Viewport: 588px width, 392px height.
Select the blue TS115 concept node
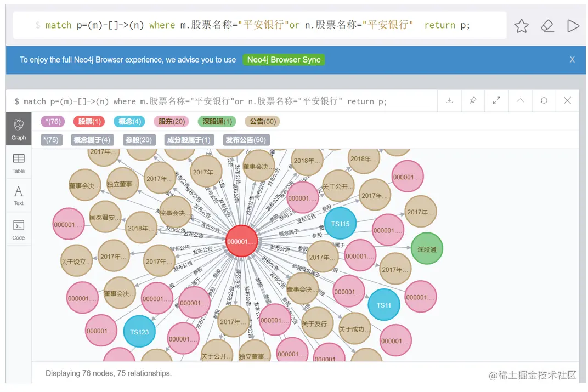click(340, 224)
